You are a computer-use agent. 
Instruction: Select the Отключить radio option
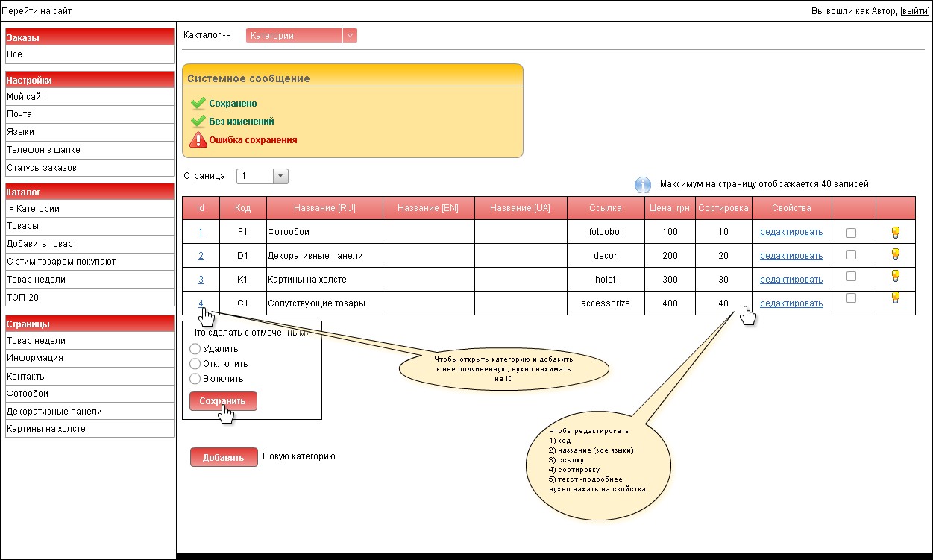[195, 364]
